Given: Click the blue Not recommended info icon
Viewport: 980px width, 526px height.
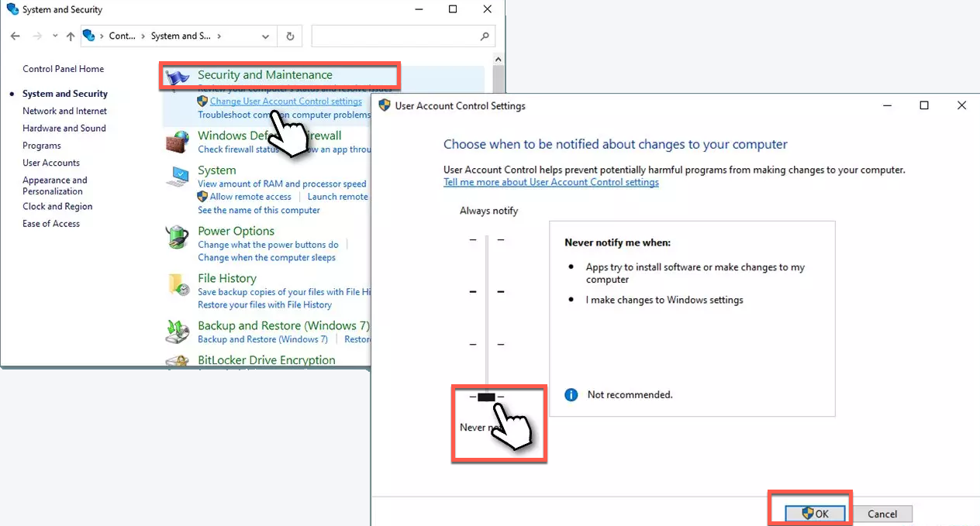Looking at the screenshot, I should click(571, 395).
